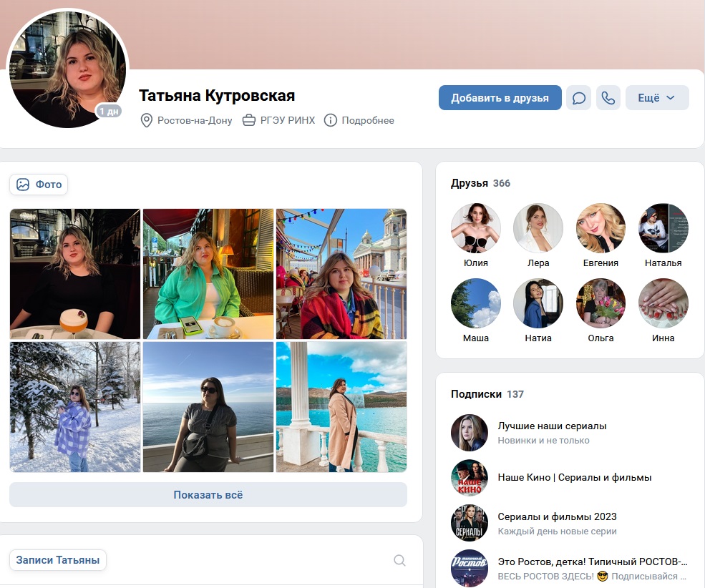The image size is (705, 588).
Task: Open the snowy park photo
Action: [x=75, y=407]
